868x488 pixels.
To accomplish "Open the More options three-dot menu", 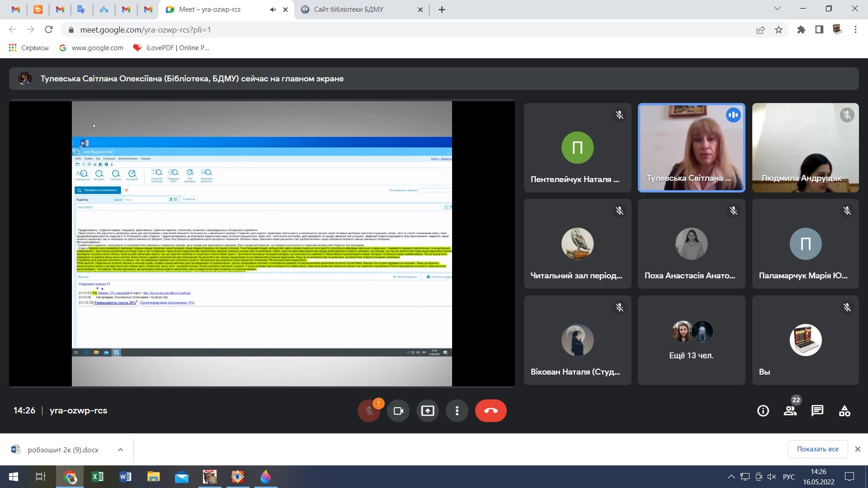I will (x=457, y=411).
